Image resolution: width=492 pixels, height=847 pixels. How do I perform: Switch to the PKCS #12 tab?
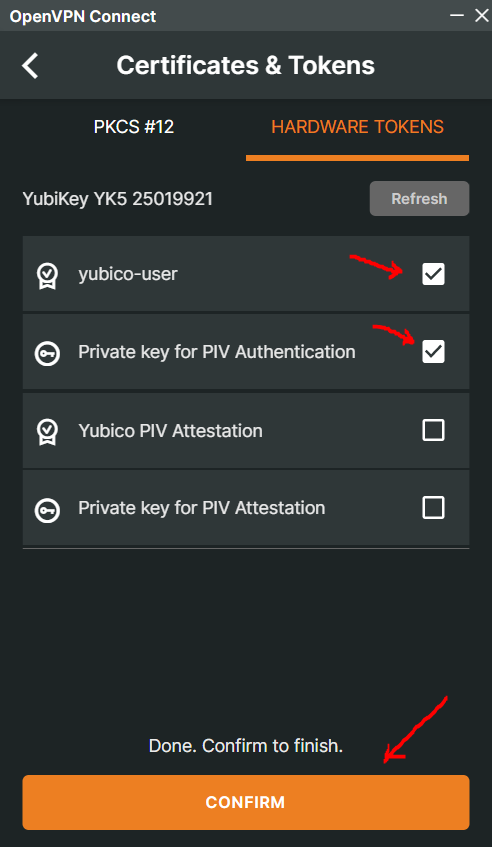click(134, 127)
